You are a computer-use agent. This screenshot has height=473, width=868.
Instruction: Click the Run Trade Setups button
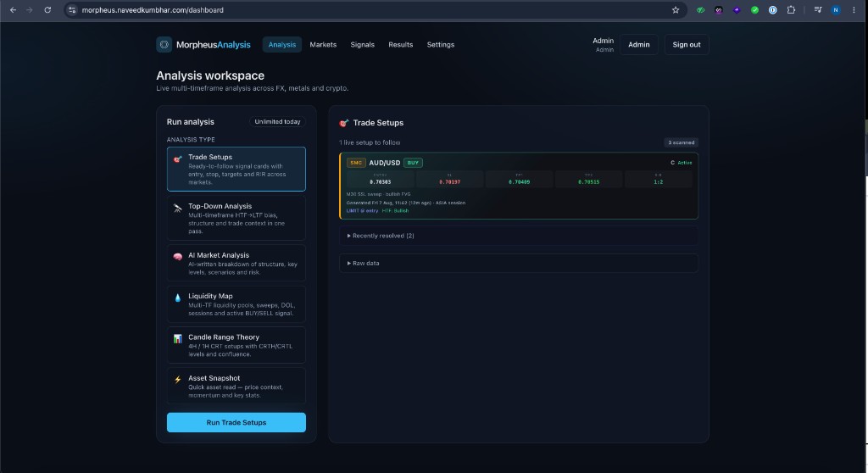pos(236,423)
